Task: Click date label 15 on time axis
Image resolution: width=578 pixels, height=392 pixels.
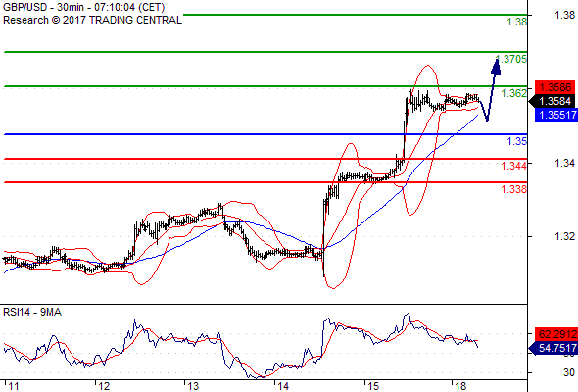Action: [373, 386]
